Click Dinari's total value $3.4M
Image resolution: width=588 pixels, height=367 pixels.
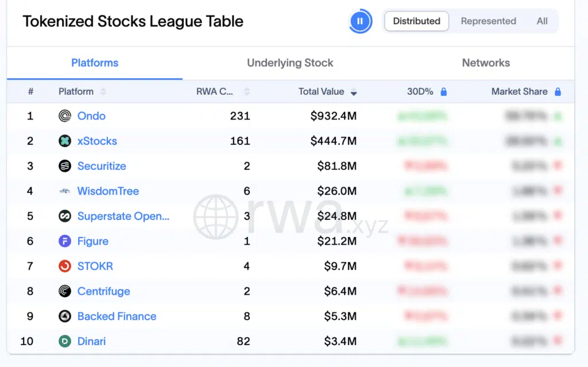point(340,341)
